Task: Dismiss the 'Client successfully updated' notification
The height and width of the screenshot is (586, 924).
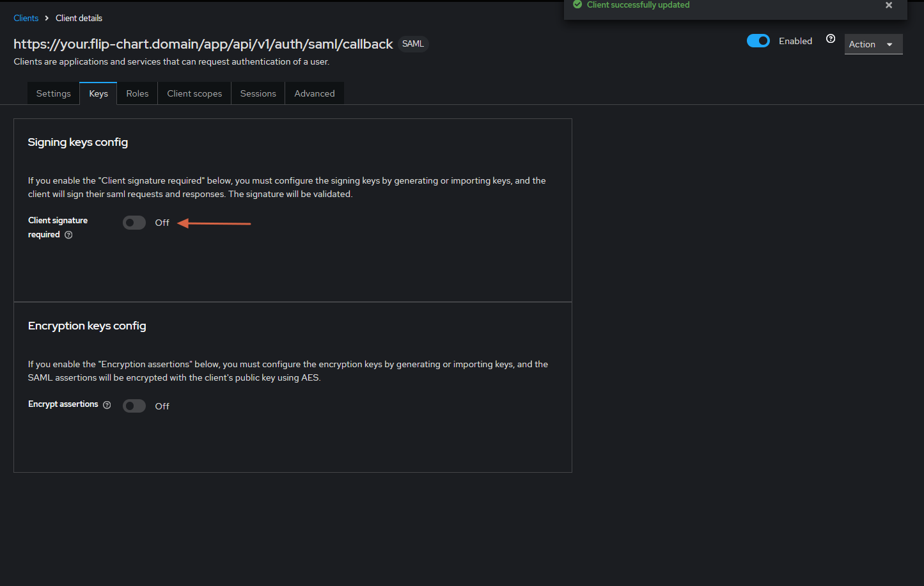Action: pos(889,5)
